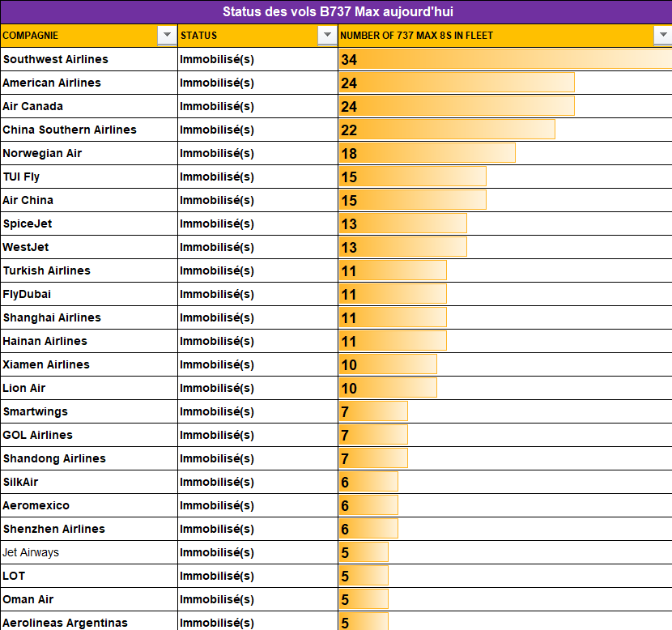
Task: Select the Shandong Airlines cell
Action: pos(89,458)
